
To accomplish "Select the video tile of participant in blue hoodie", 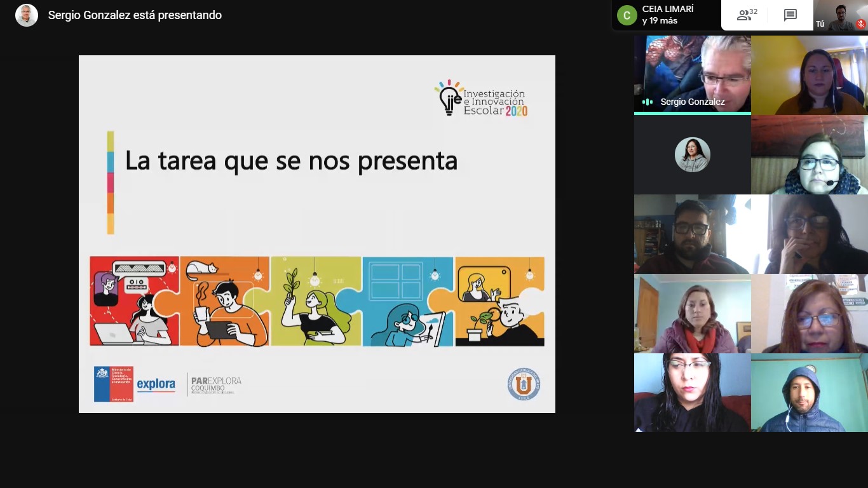I will click(809, 392).
